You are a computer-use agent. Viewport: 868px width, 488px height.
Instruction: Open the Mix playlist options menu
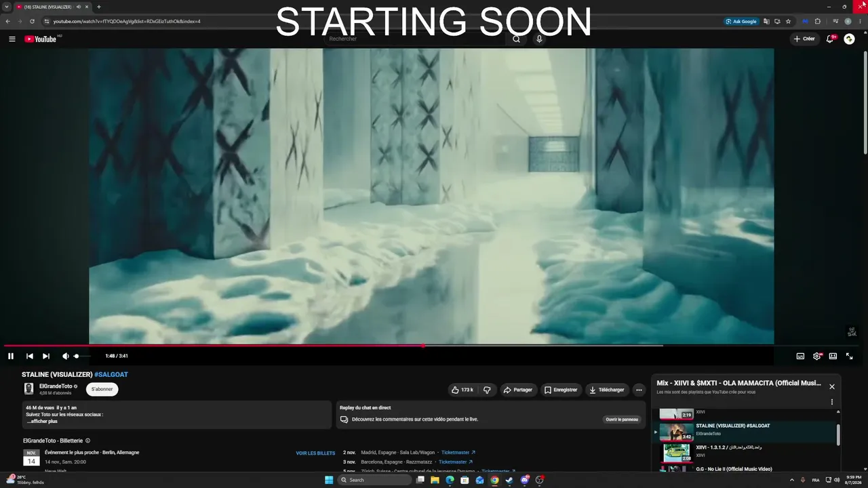pos(832,402)
